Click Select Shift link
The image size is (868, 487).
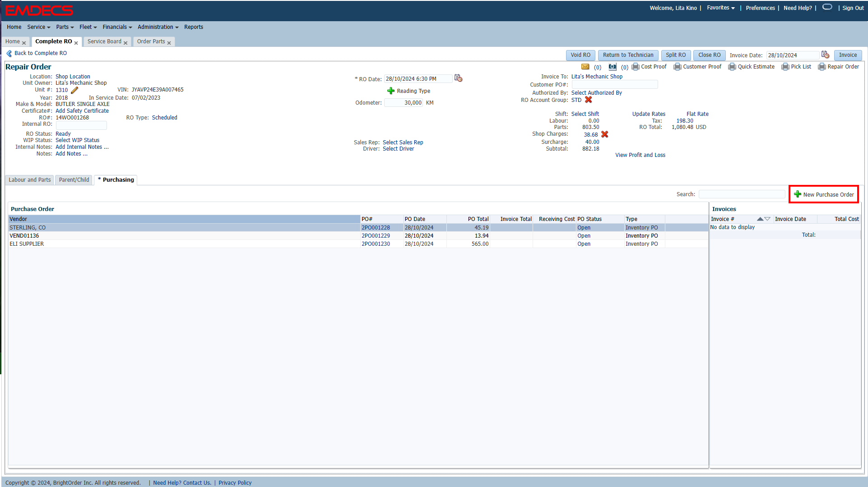click(585, 114)
